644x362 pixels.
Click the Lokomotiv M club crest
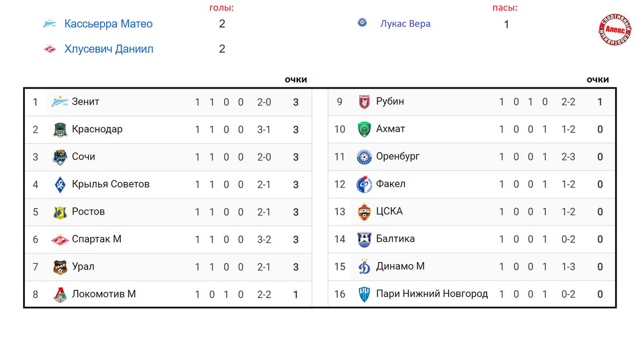[60, 295]
